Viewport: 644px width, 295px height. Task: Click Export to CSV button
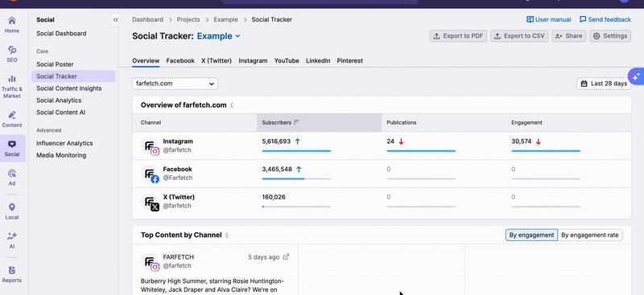click(519, 36)
